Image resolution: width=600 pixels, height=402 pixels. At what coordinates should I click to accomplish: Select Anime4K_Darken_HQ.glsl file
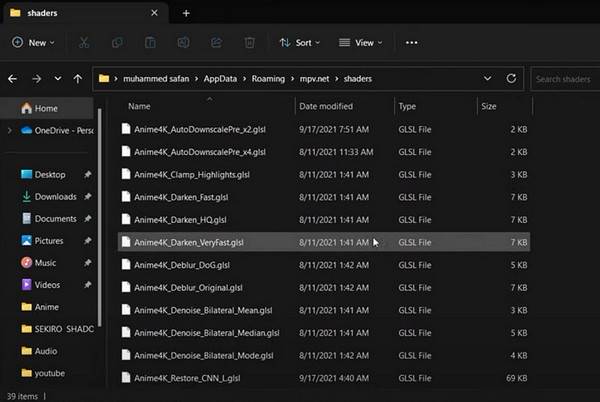coord(324,220)
